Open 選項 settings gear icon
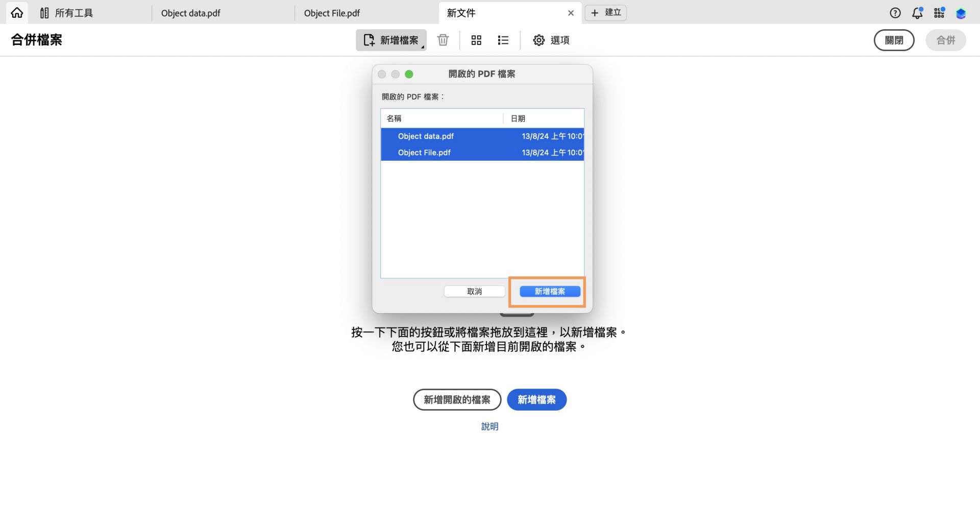The height and width of the screenshot is (528, 980). 538,40
